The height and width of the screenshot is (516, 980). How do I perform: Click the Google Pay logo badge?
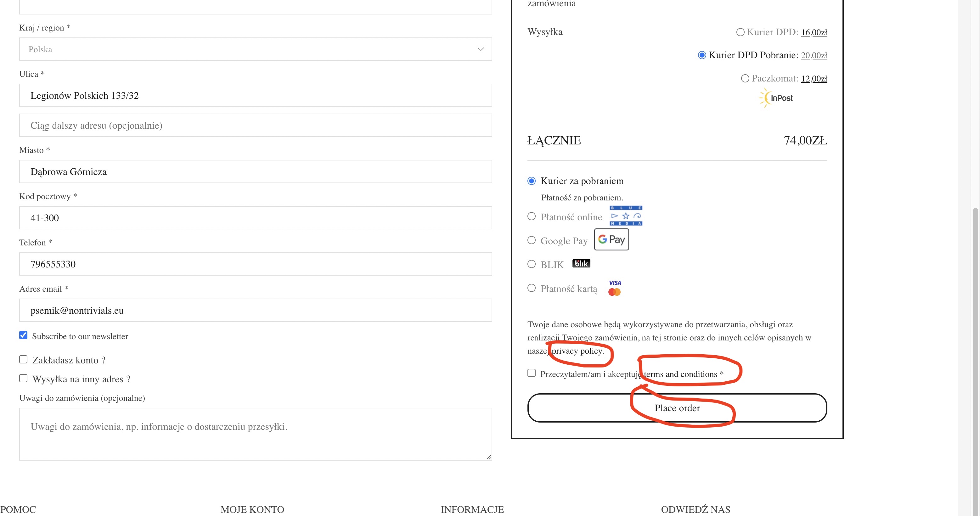tap(611, 239)
